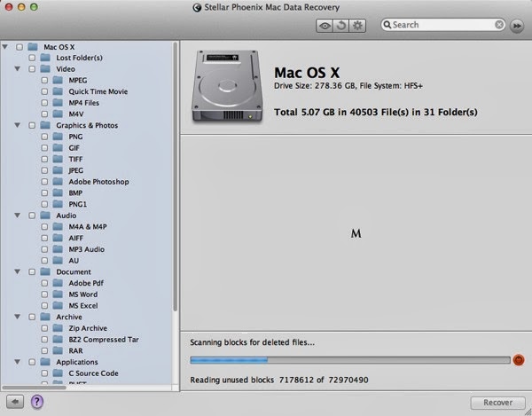Click the rescan circular arrow icon

[x=341, y=26]
